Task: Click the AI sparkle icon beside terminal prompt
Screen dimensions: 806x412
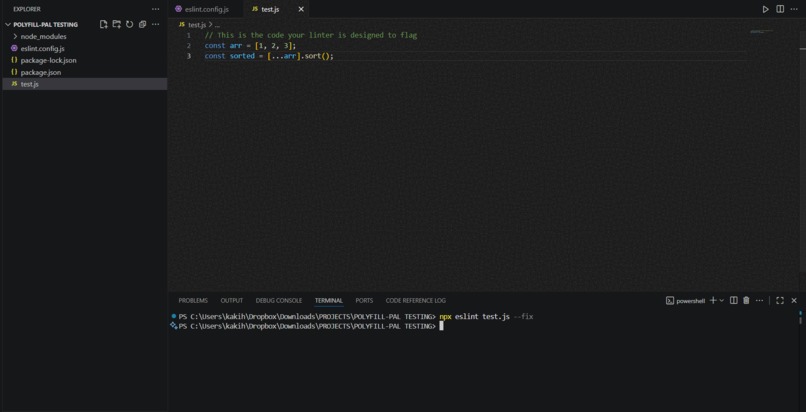Action: [174, 326]
